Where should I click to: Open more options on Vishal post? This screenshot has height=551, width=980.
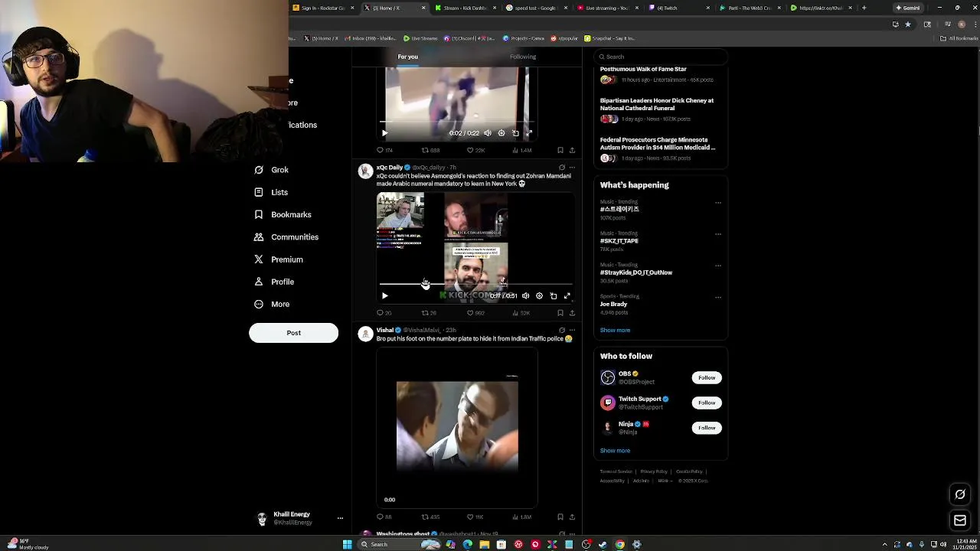[x=572, y=331]
